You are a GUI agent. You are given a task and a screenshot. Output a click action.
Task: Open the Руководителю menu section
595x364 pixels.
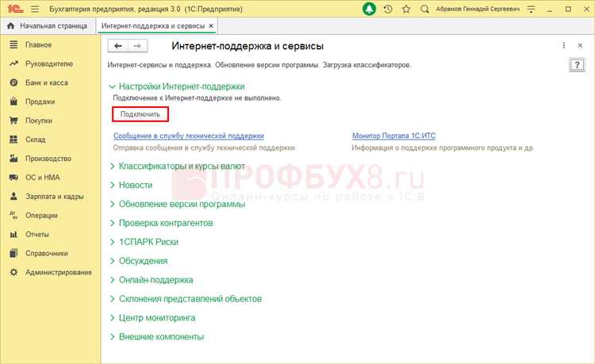pos(49,63)
